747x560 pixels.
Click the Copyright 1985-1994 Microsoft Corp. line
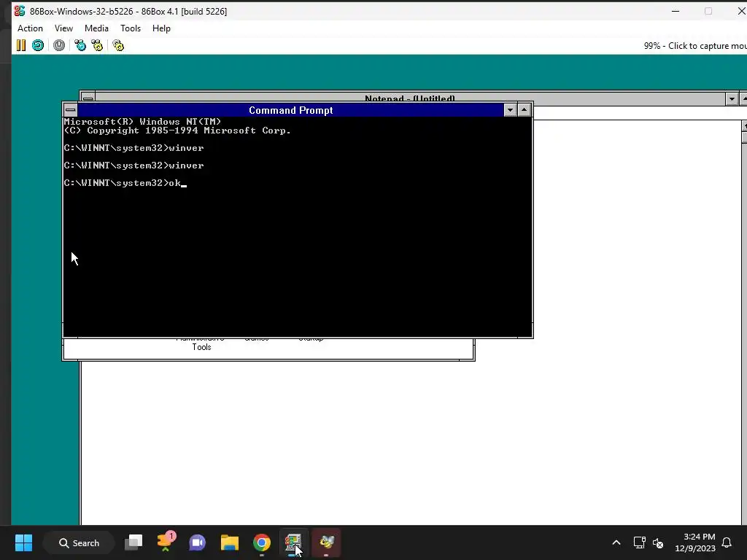point(177,131)
